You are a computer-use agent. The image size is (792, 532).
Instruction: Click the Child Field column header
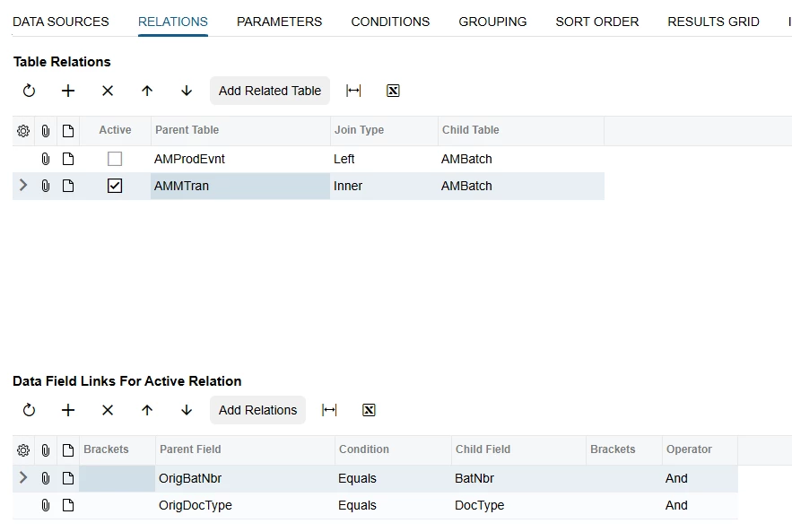pyautogui.click(x=518, y=449)
